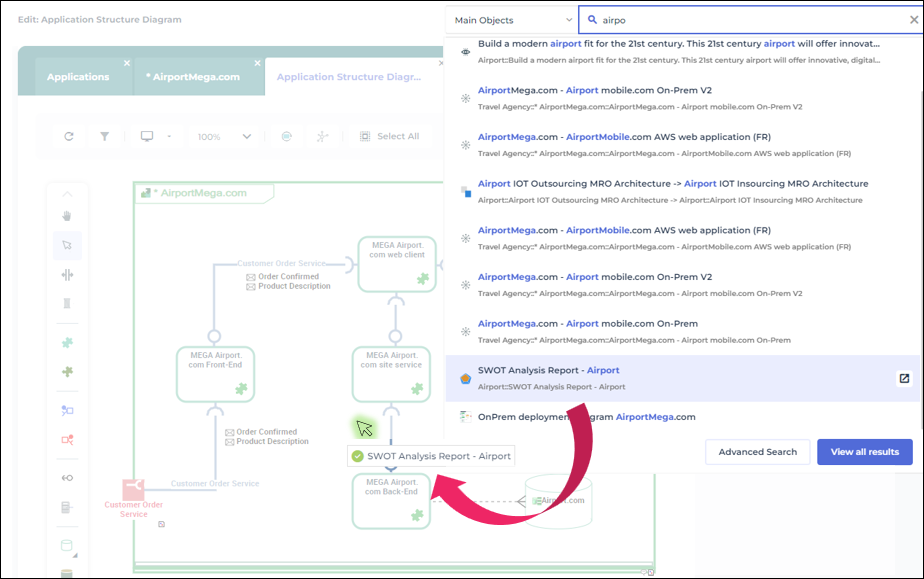This screenshot has height=579, width=924.
Task: Click the refresh diagram icon
Action: pyautogui.click(x=68, y=136)
